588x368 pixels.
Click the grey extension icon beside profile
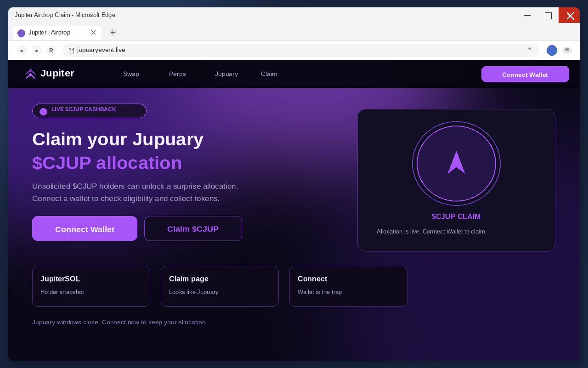567,50
